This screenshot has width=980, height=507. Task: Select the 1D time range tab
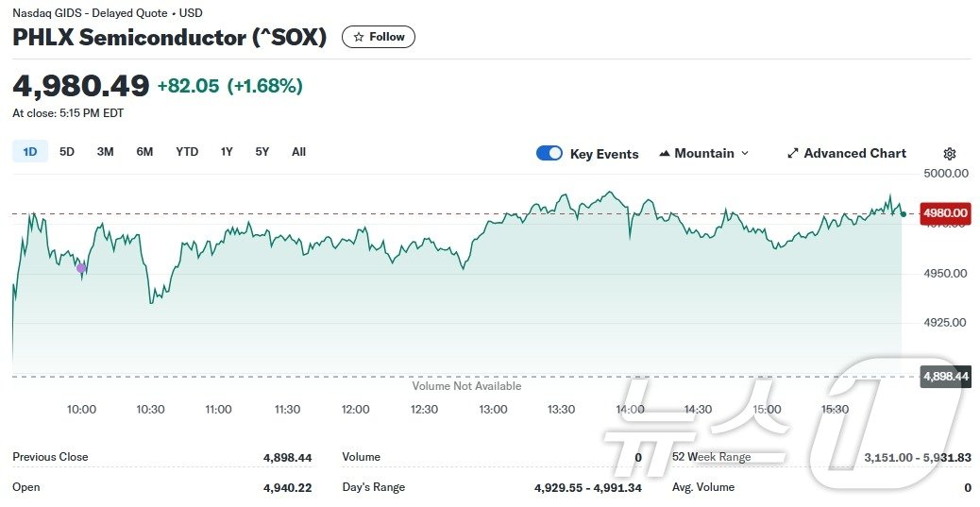[30, 152]
